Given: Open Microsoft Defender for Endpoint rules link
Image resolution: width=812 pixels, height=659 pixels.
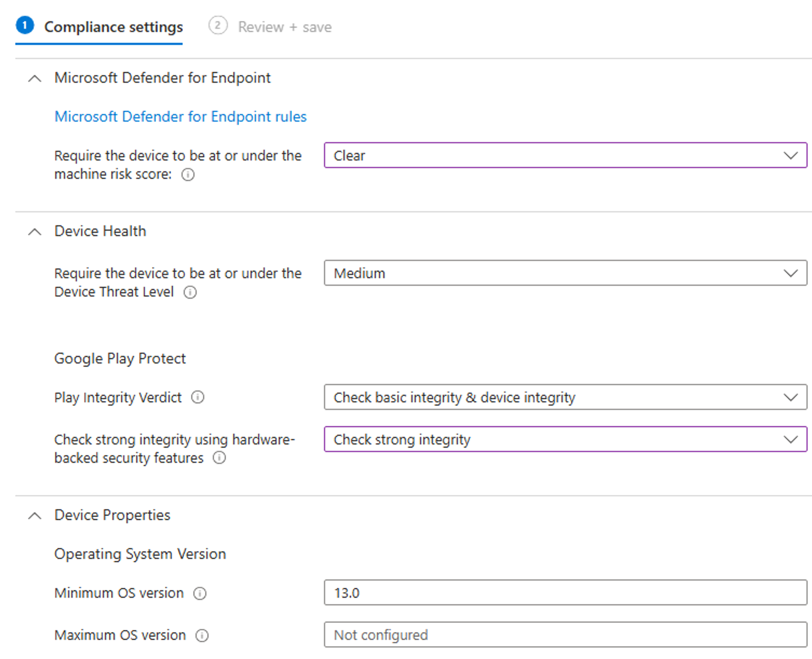Looking at the screenshot, I should point(180,117).
